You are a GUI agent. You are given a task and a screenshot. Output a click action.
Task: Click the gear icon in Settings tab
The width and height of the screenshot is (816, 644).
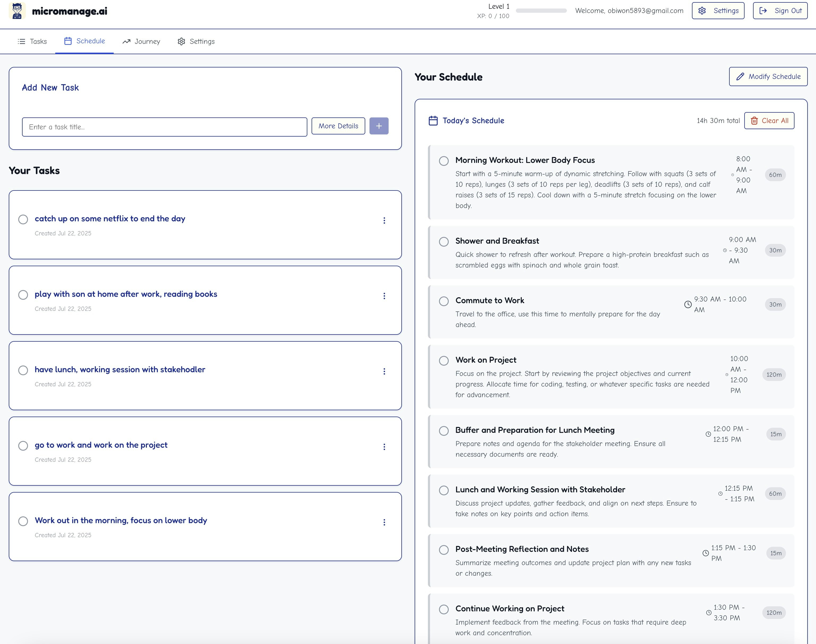pos(181,41)
